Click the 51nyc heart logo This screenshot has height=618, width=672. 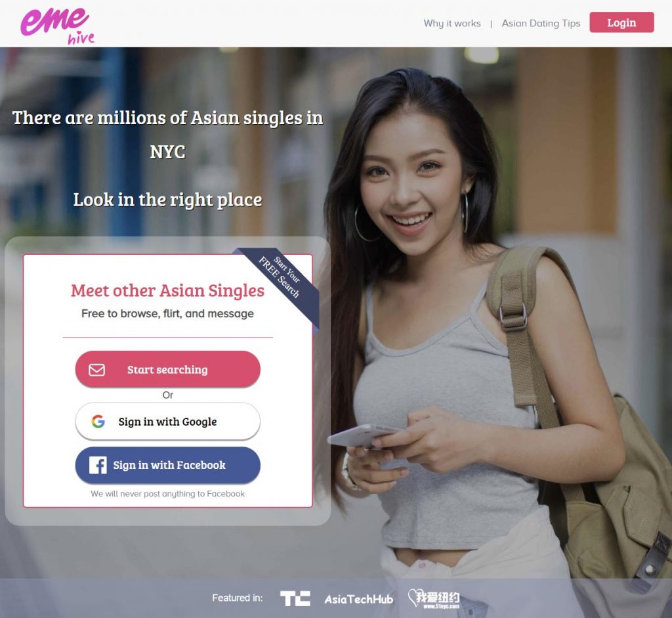(434, 598)
